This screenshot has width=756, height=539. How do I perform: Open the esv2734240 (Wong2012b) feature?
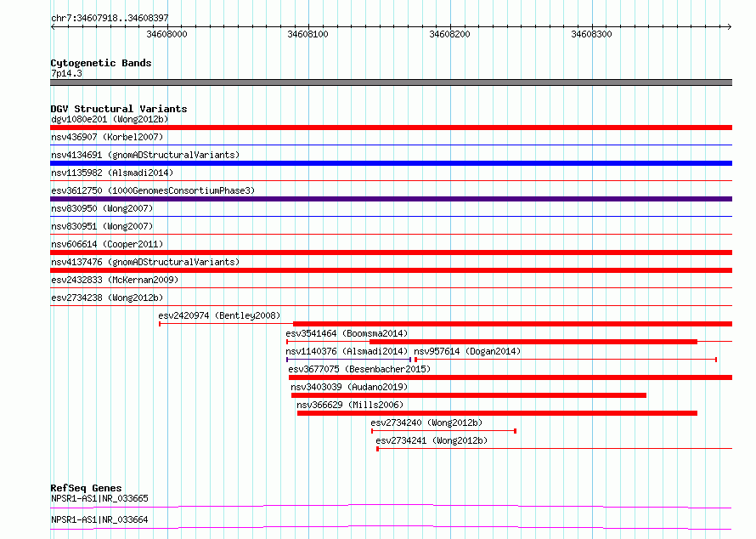coord(444,431)
